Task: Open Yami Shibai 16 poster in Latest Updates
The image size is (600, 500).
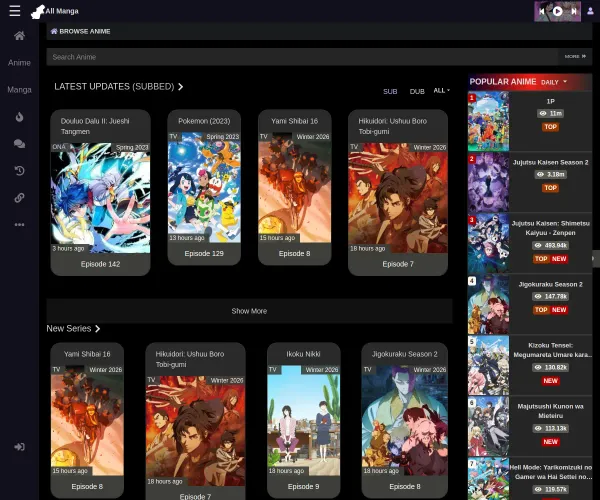Action: pos(295,187)
